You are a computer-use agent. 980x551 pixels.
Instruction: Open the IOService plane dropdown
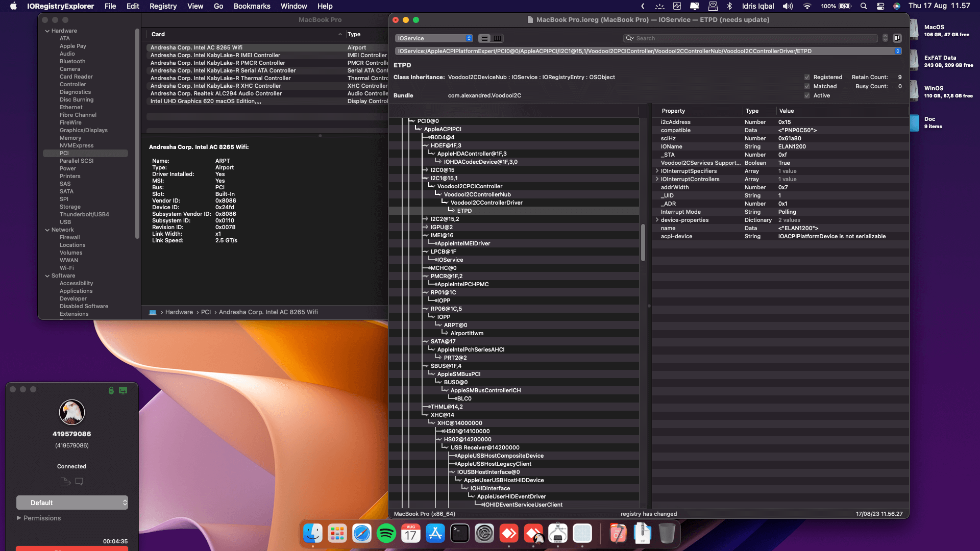coord(434,38)
